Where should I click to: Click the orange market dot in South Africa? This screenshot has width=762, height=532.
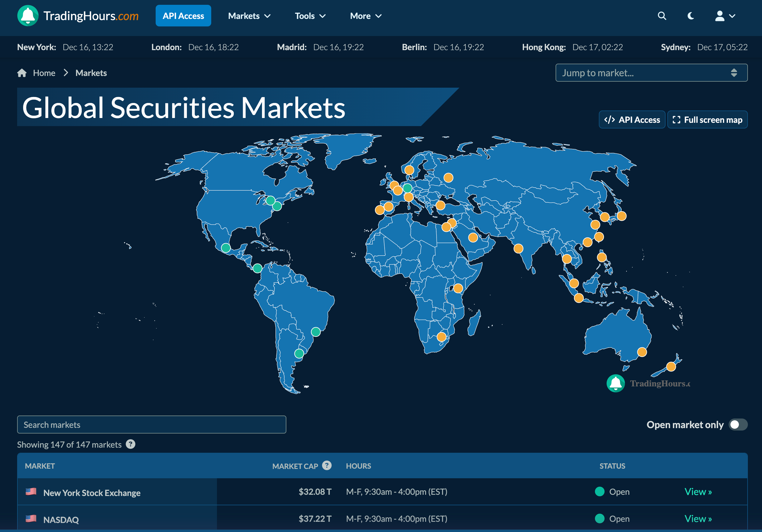tap(441, 337)
